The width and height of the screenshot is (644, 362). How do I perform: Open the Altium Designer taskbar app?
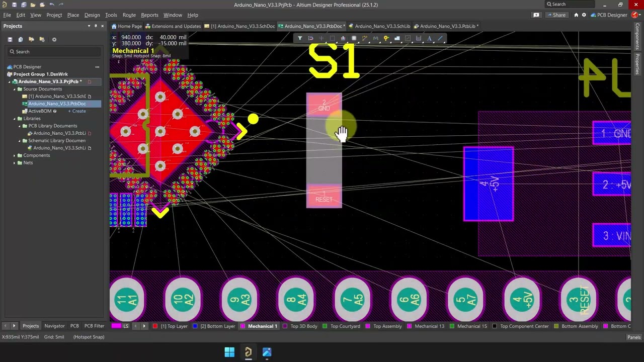click(x=248, y=352)
